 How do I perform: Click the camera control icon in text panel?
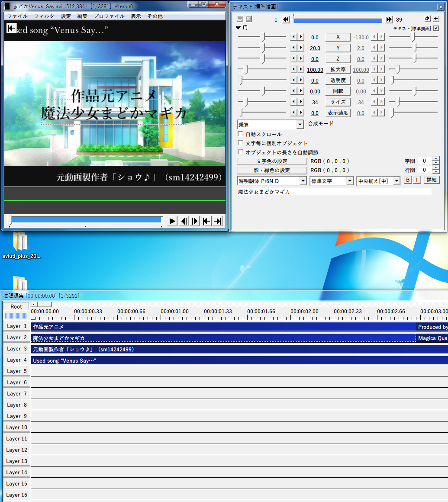[240, 19]
